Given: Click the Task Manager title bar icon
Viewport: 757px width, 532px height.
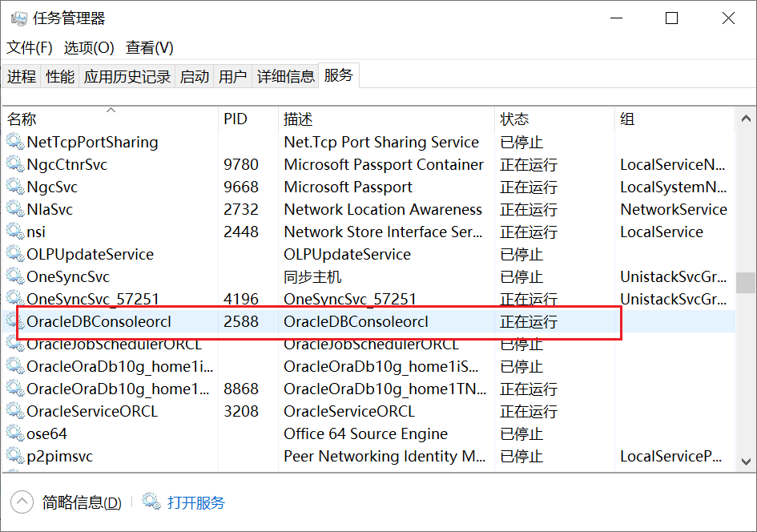Looking at the screenshot, I should (18, 18).
